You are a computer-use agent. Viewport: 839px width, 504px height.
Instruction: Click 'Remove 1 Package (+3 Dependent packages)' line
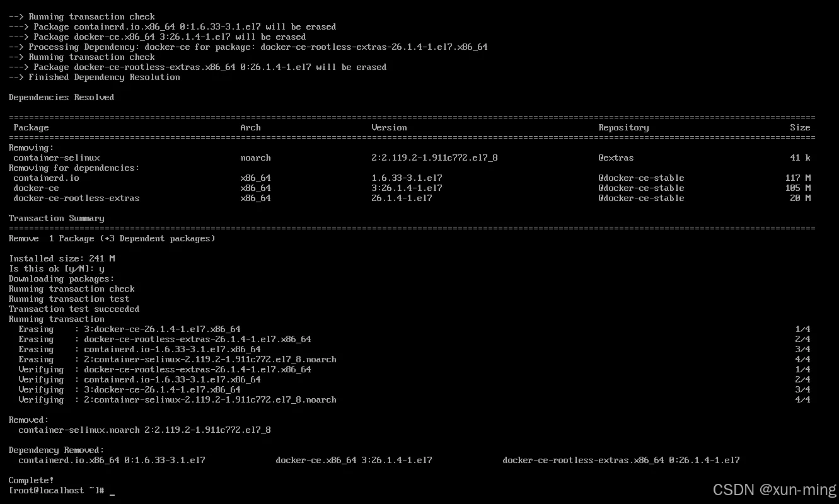(x=112, y=238)
